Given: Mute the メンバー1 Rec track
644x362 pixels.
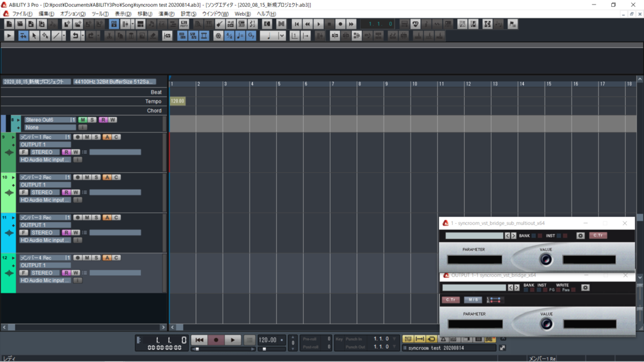Looking at the screenshot, I should (87, 137).
